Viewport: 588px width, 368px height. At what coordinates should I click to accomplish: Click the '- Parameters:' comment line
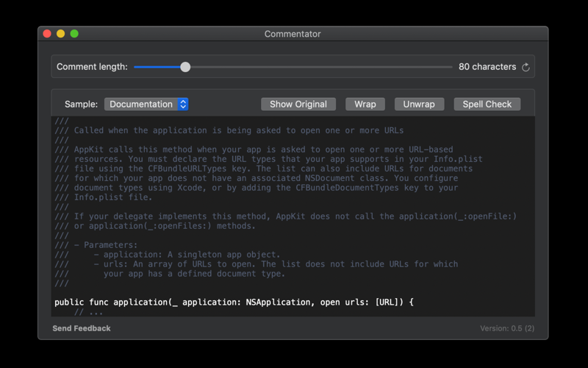coord(96,245)
